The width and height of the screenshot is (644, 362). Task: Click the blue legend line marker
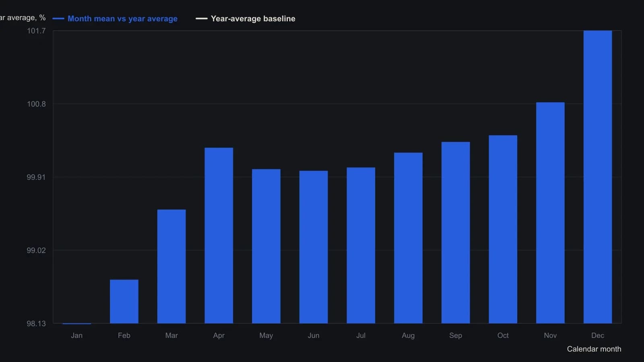58,19
